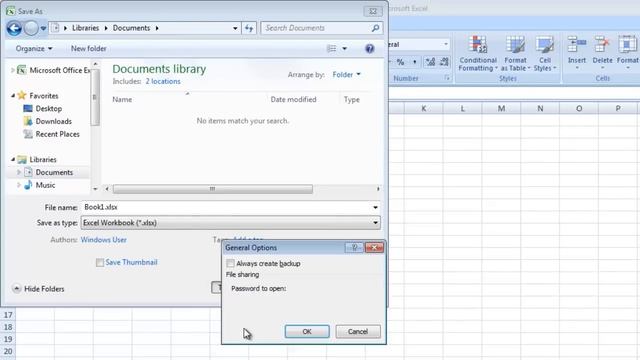Click the 2 locations link

pos(163,81)
